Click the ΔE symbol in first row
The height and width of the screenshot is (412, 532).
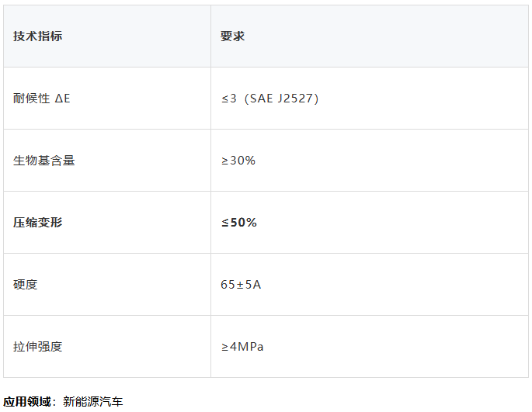62,99
